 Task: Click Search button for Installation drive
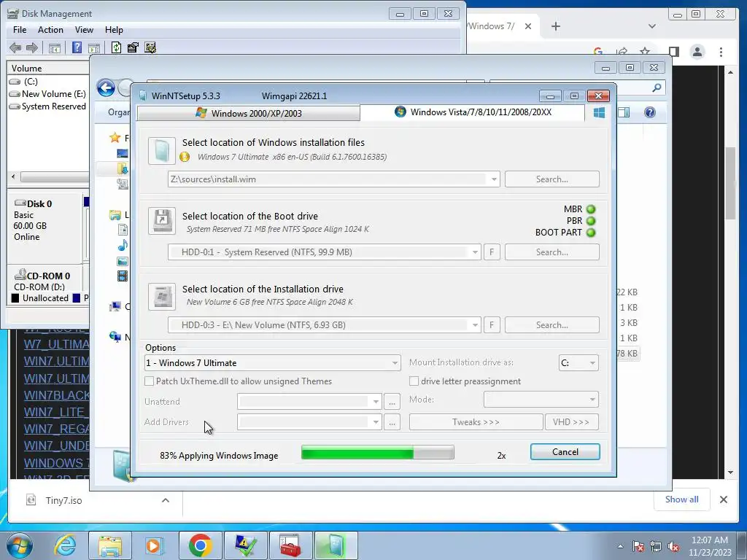[x=551, y=325]
